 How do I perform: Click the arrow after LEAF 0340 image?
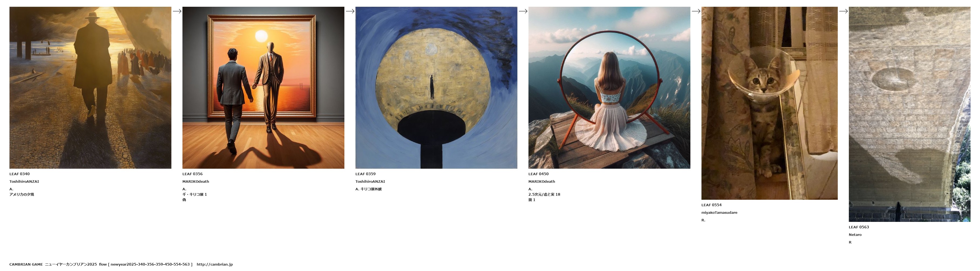(x=177, y=11)
